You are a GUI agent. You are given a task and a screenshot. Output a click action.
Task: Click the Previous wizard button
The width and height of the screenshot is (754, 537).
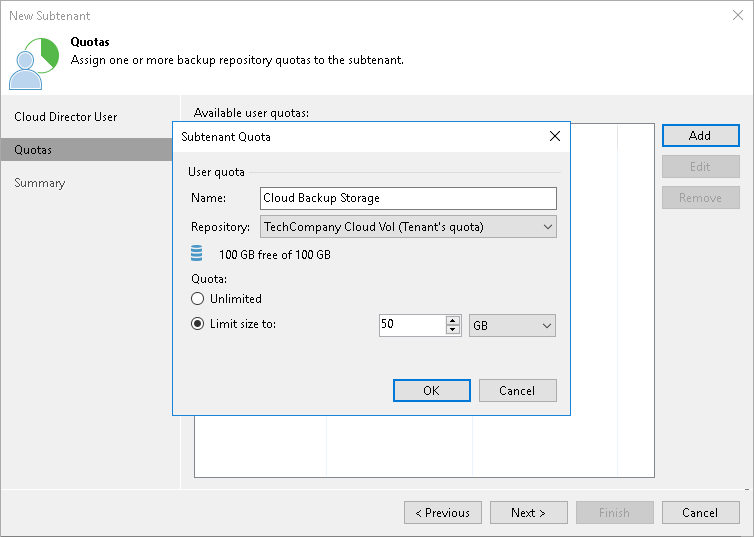click(x=443, y=512)
